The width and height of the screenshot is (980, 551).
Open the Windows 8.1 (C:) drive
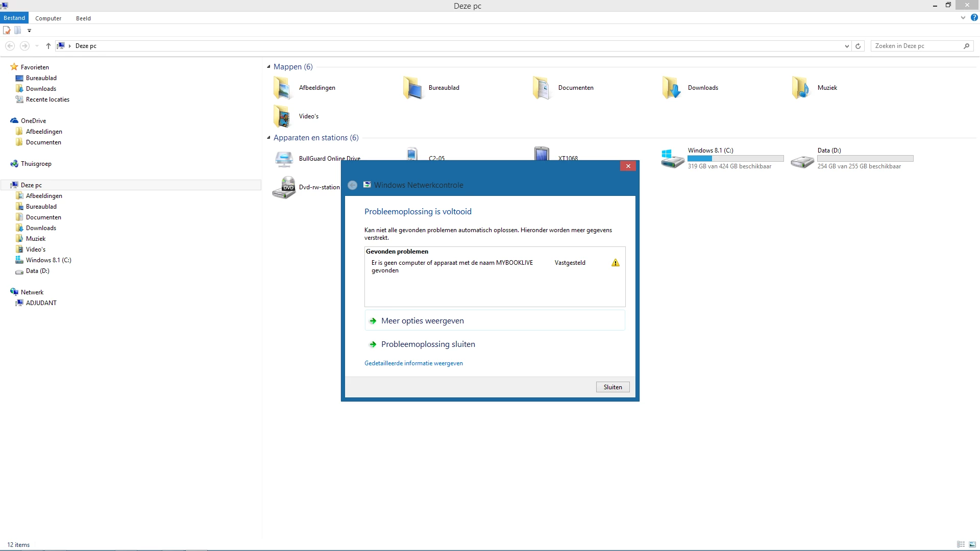coord(673,159)
